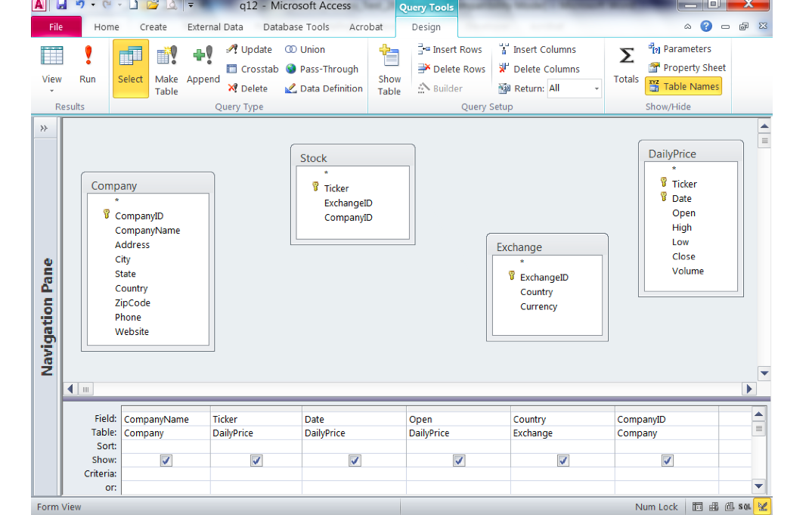Select Currency field in Exchange table
812x515 pixels.
tap(538, 307)
